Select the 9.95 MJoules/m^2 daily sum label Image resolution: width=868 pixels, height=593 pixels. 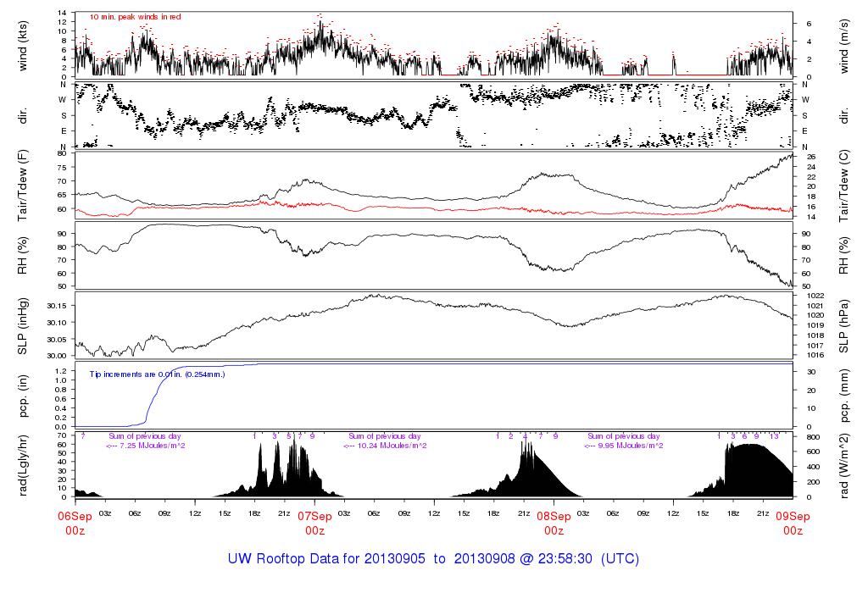pos(625,446)
